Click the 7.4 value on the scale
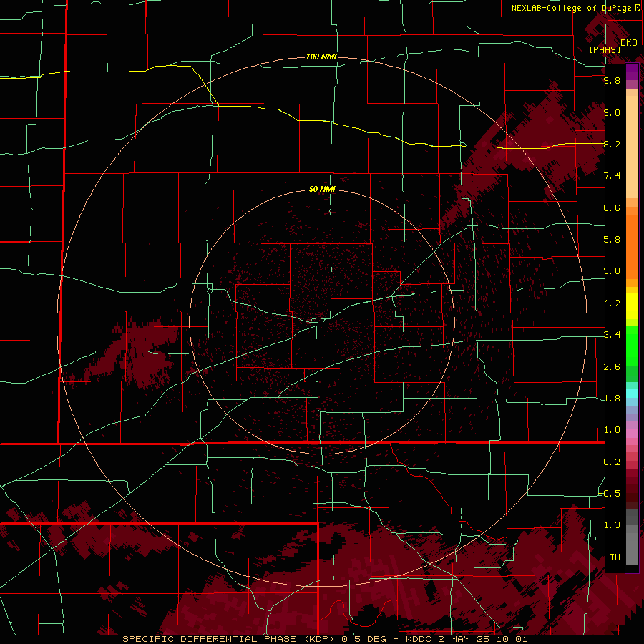This screenshot has height=644, width=644. (612, 176)
